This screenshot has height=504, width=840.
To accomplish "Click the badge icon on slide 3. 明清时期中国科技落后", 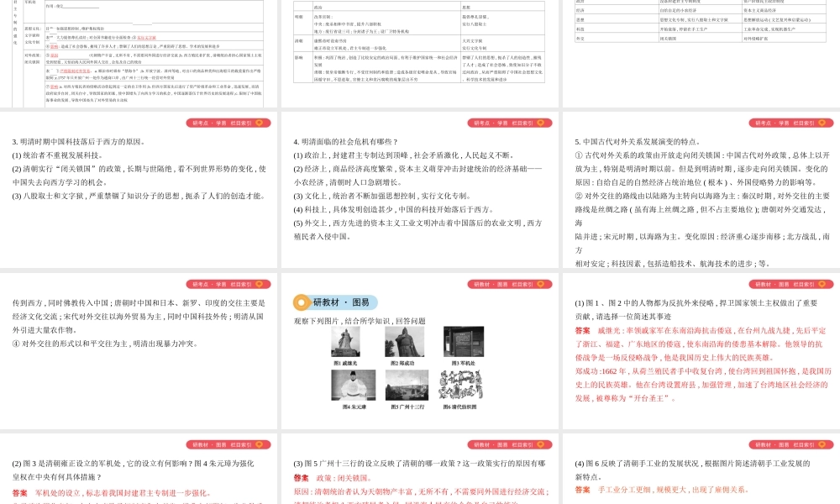I will [x=260, y=123].
